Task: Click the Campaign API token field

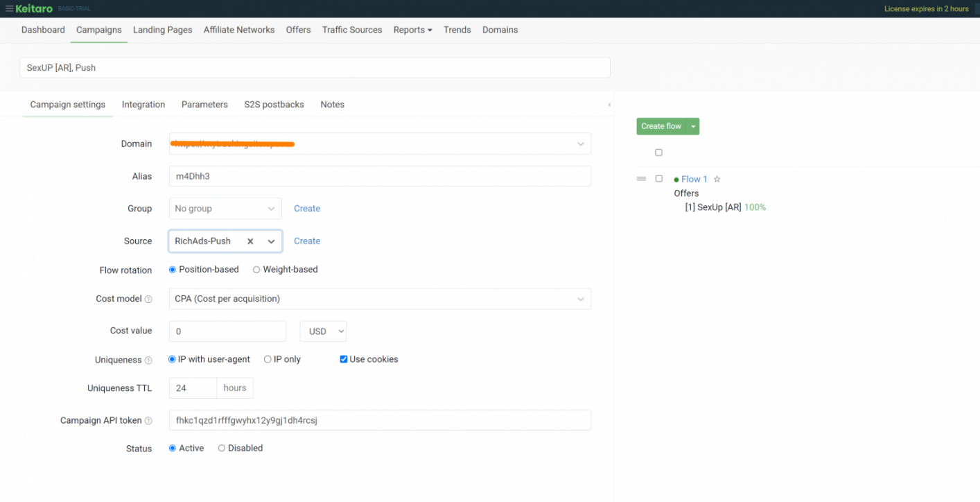Action: tap(380, 420)
